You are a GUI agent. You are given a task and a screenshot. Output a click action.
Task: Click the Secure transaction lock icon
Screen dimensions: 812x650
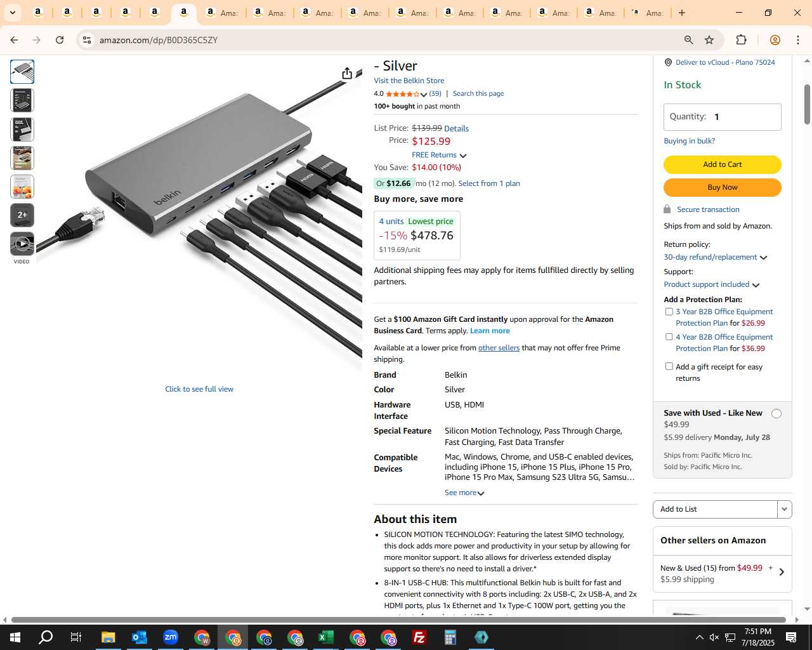667,209
